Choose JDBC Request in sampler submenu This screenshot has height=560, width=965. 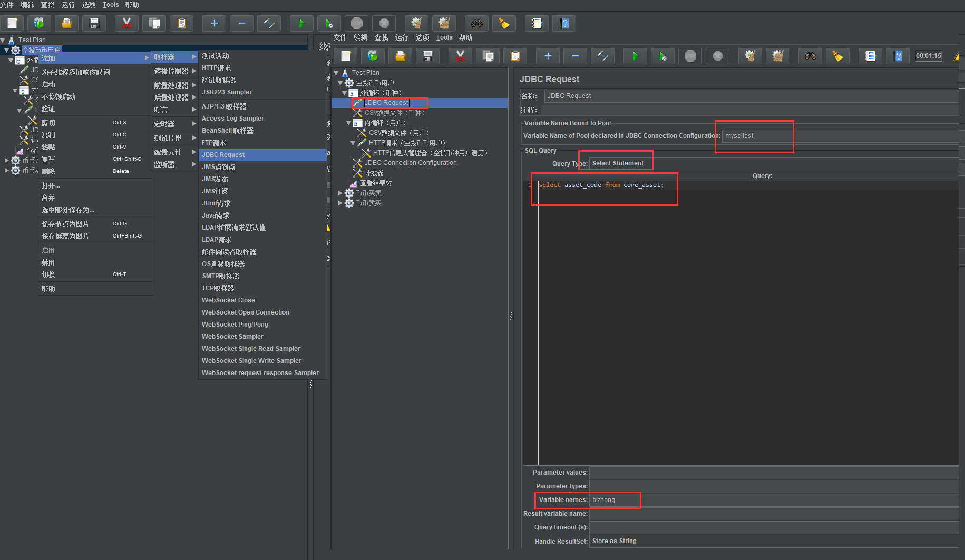262,155
